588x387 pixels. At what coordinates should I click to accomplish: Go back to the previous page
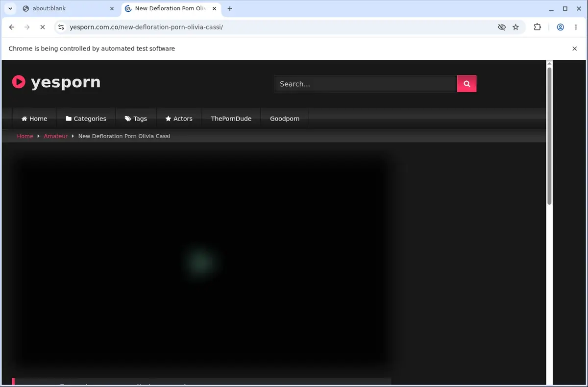click(x=12, y=27)
